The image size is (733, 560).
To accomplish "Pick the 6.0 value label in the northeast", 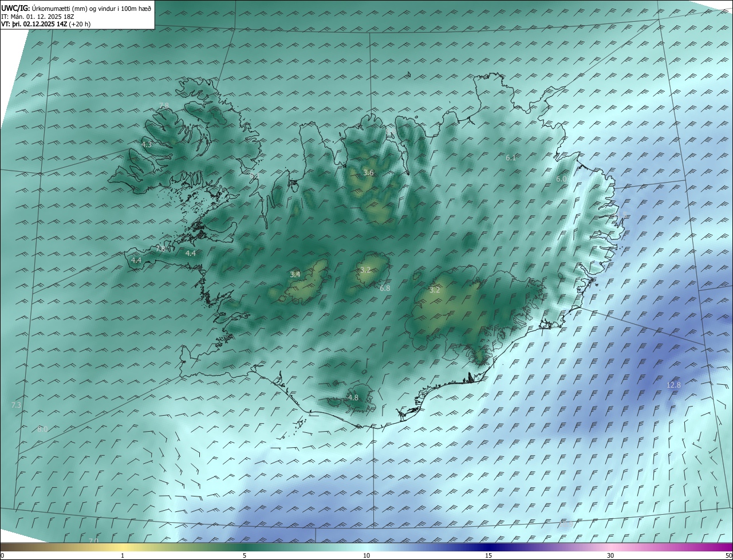I will click(x=561, y=179).
